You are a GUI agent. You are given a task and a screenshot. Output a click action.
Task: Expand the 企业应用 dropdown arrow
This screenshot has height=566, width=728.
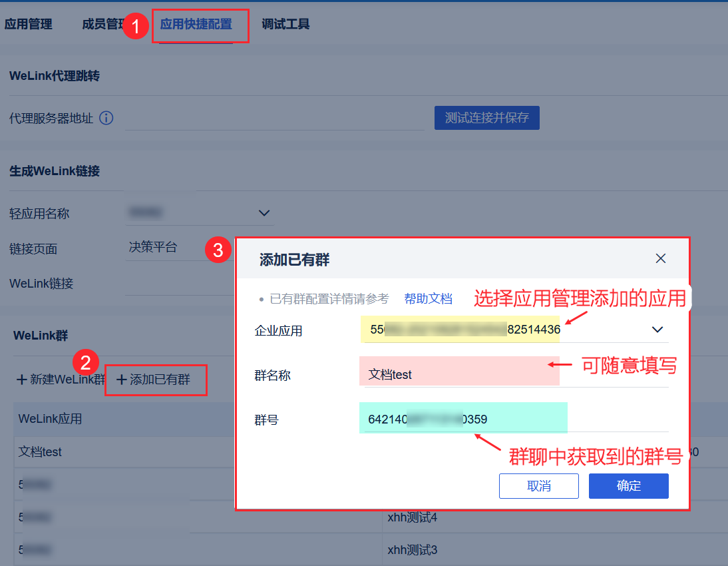click(x=657, y=330)
